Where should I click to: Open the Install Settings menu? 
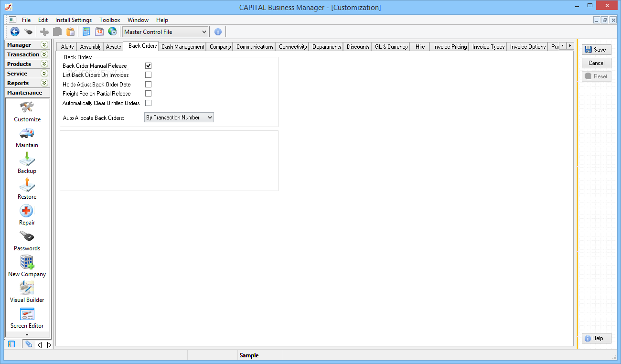(x=74, y=20)
